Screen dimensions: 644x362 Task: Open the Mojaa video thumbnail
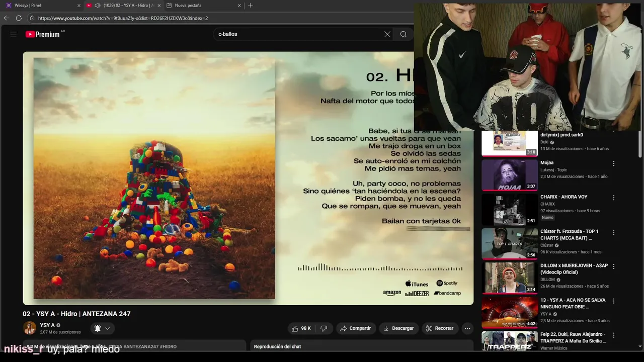click(x=510, y=175)
